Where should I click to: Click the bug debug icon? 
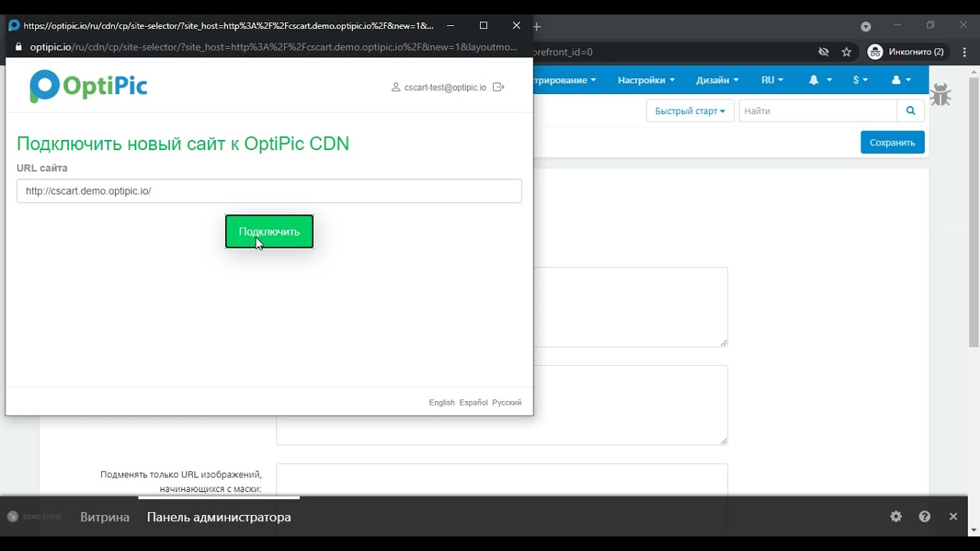tap(940, 94)
